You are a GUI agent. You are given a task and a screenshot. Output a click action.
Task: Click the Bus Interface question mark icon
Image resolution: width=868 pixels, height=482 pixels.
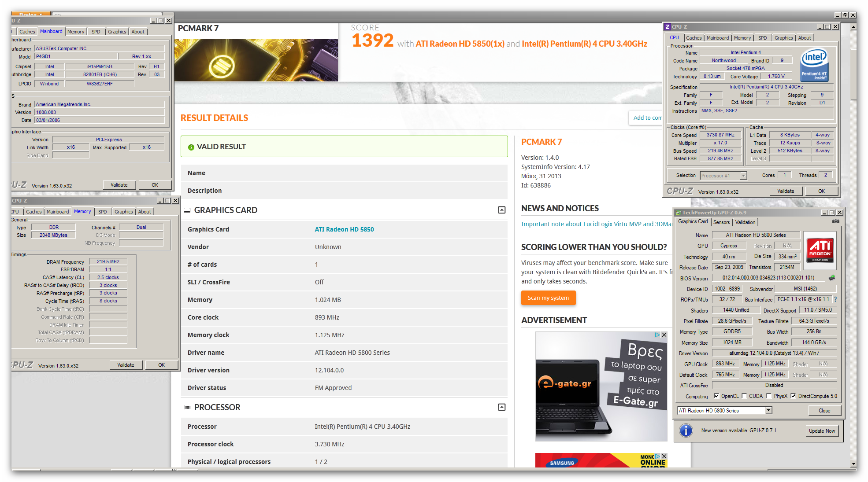click(x=835, y=299)
